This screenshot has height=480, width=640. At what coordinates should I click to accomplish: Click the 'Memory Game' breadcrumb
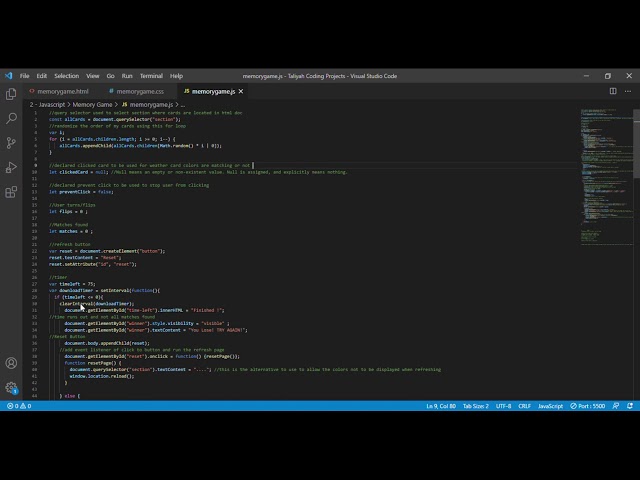tap(92, 104)
